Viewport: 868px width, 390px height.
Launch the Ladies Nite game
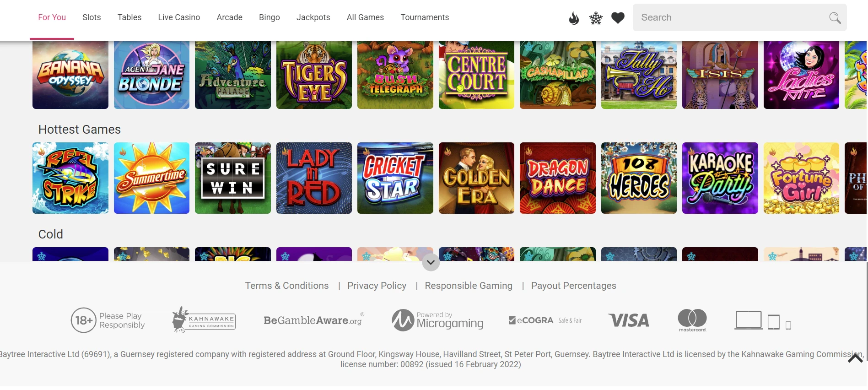801,75
